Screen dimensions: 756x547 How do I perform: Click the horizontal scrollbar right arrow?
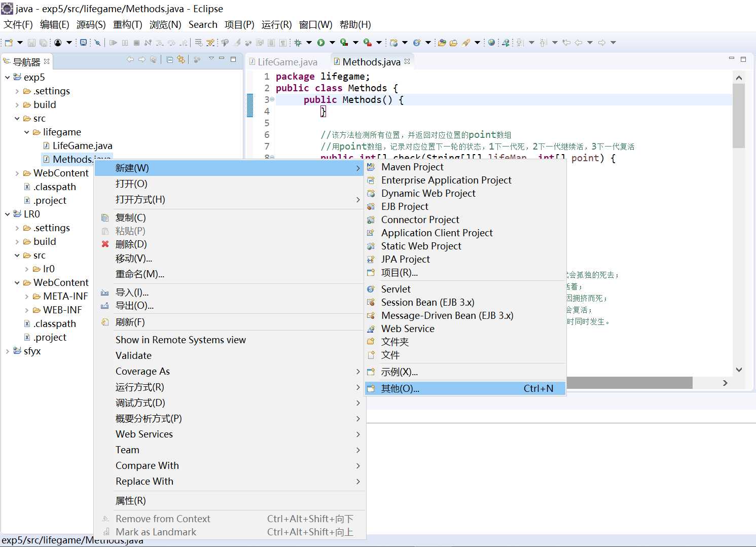pos(725,383)
